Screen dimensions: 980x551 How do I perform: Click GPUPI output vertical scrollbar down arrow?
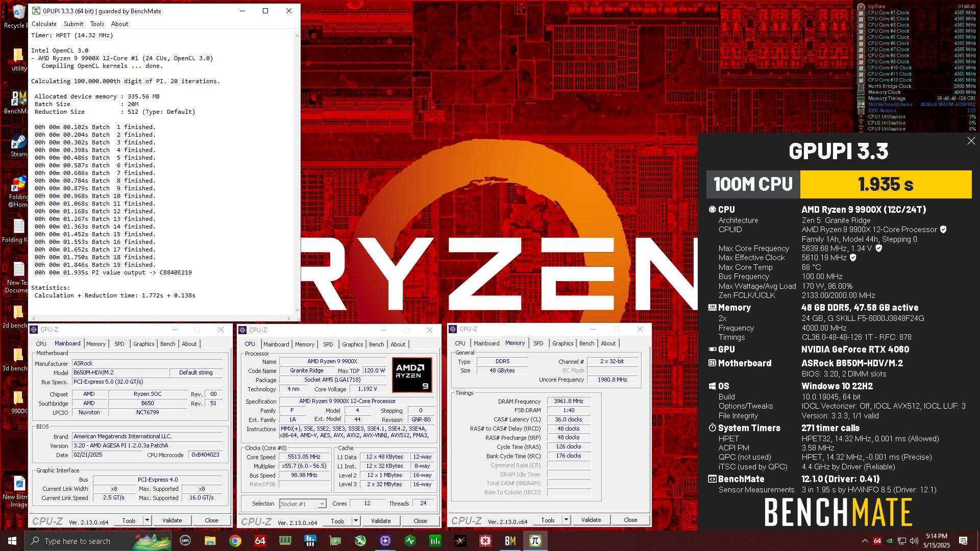pos(297,310)
